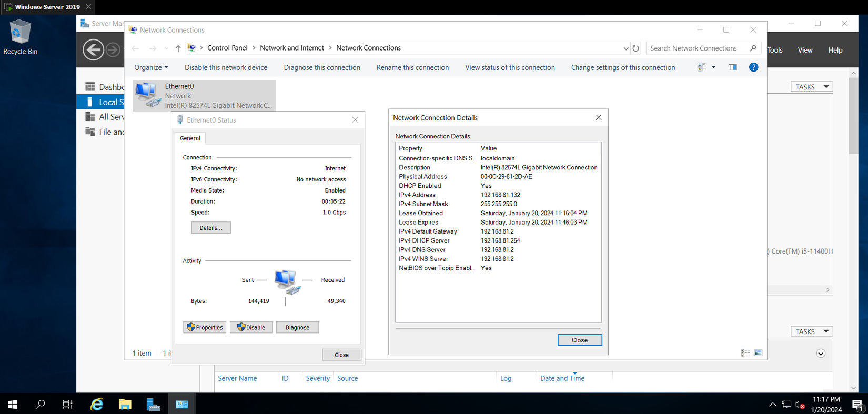Image resolution: width=868 pixels, height=414 pixels.
Task: Select the Ethernet0 network adapter
Action: tap(204, 95)
